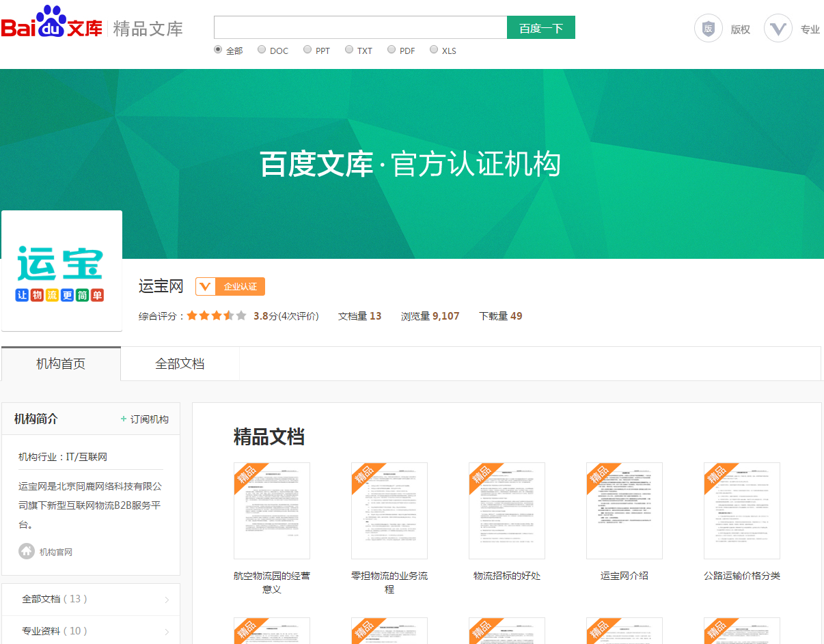The width and height of the screenshot is (824, 644).
Task: Click the 专业资料 (10) sidebar item
Action: [91, 631]
